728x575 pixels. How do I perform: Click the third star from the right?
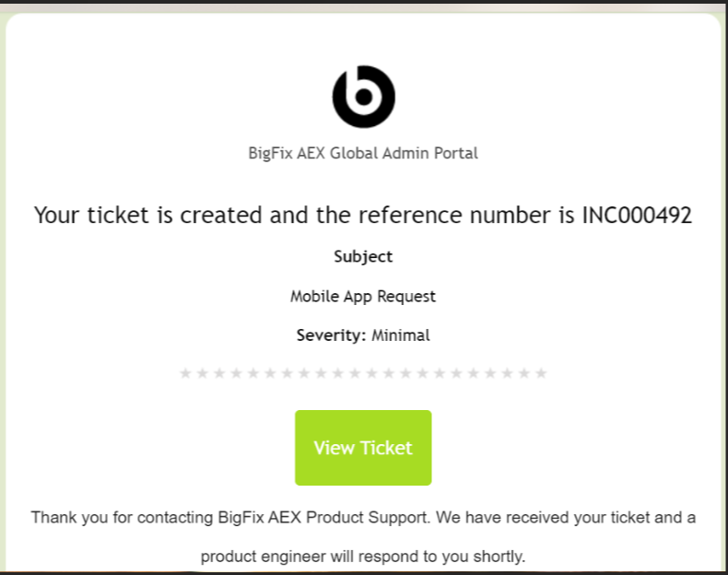pyautogui.click(x=508, y=373)
